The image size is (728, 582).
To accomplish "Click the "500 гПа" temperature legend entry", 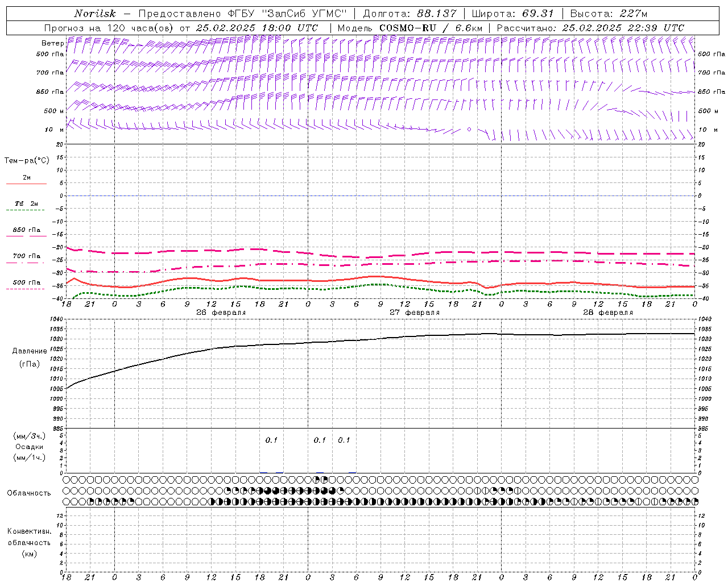I will (27, 282).
